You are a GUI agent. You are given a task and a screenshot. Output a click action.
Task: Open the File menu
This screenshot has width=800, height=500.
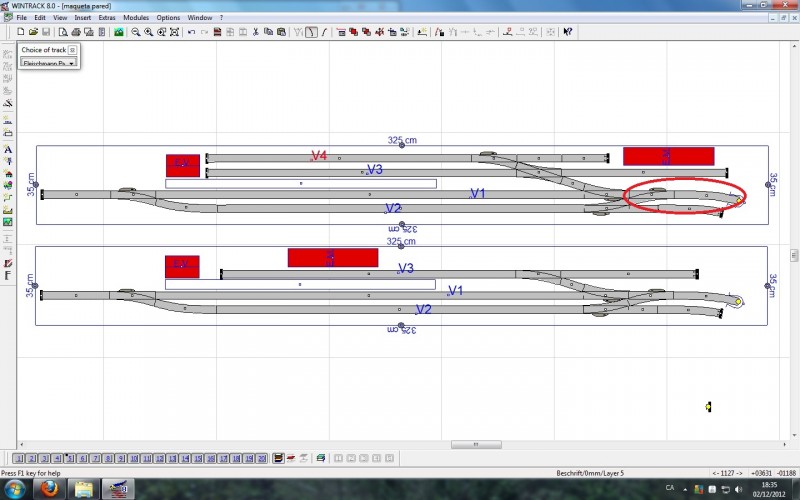(21, 17)
